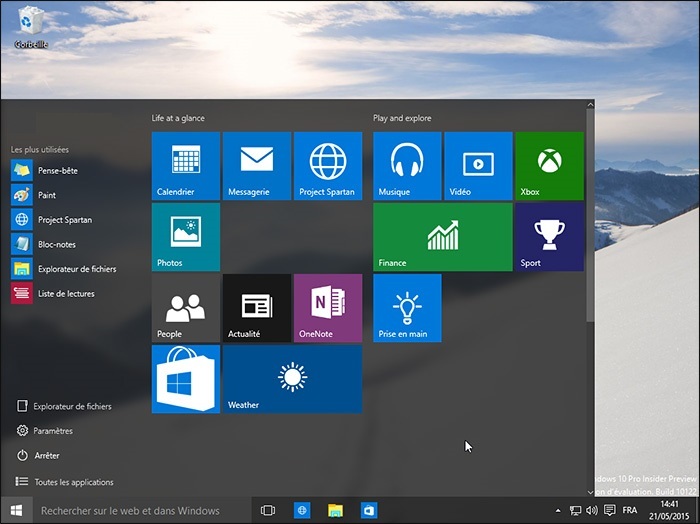Screen dimensions: 700x524
Task: Launch Paint from most used list
Action: [x=34, y=195]
